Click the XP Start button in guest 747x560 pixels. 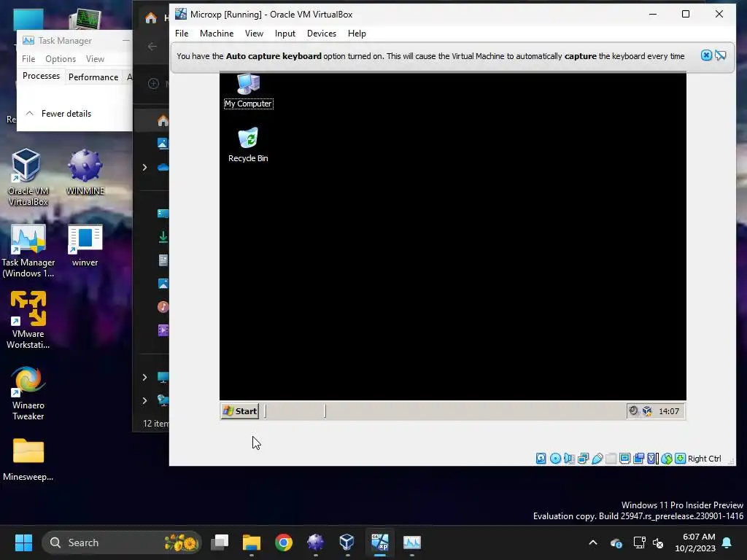[x=239, y=411]
